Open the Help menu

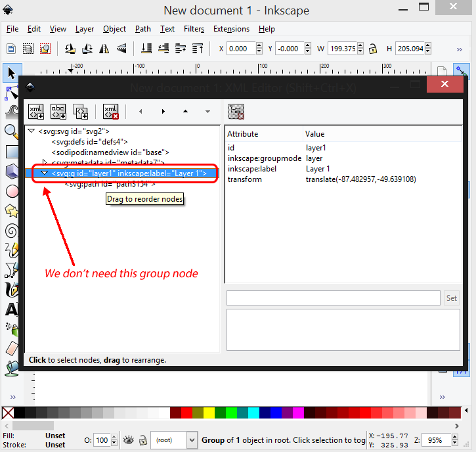[x=267, y=29]
